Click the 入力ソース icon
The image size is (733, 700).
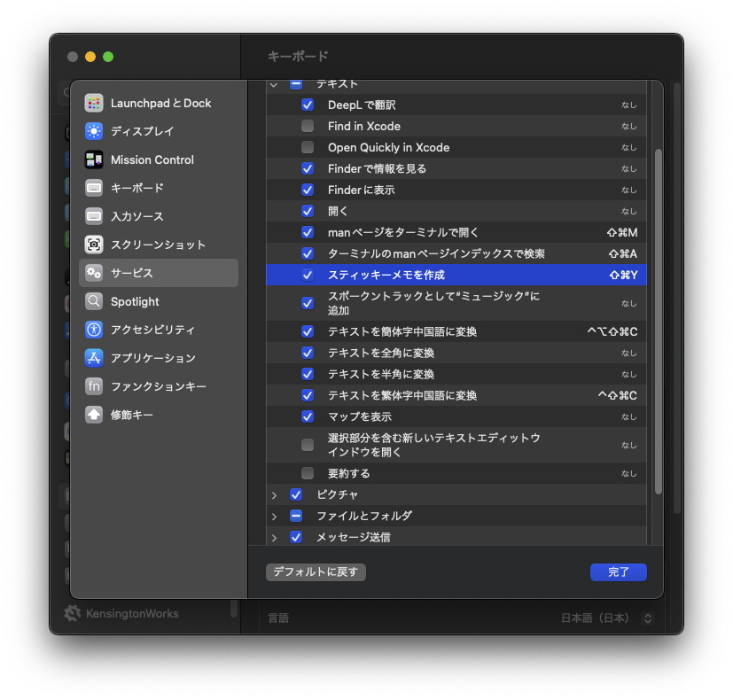point(94,216)
